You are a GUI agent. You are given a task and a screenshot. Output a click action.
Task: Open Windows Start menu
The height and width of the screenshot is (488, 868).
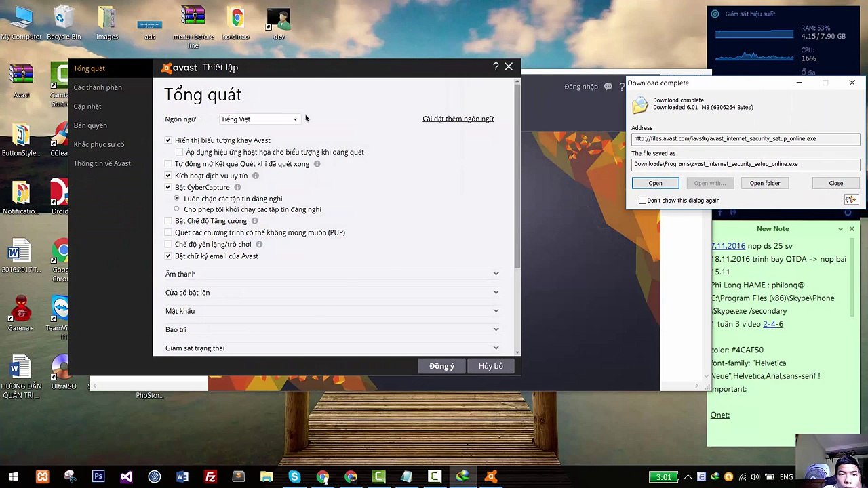pos(14,476)
